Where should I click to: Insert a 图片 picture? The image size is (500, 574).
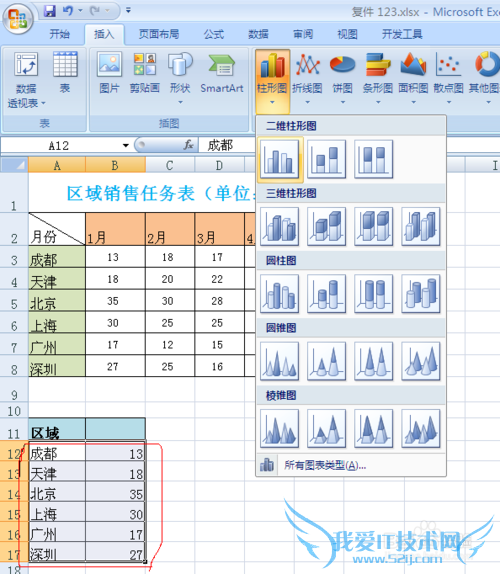tap(109, 73)
